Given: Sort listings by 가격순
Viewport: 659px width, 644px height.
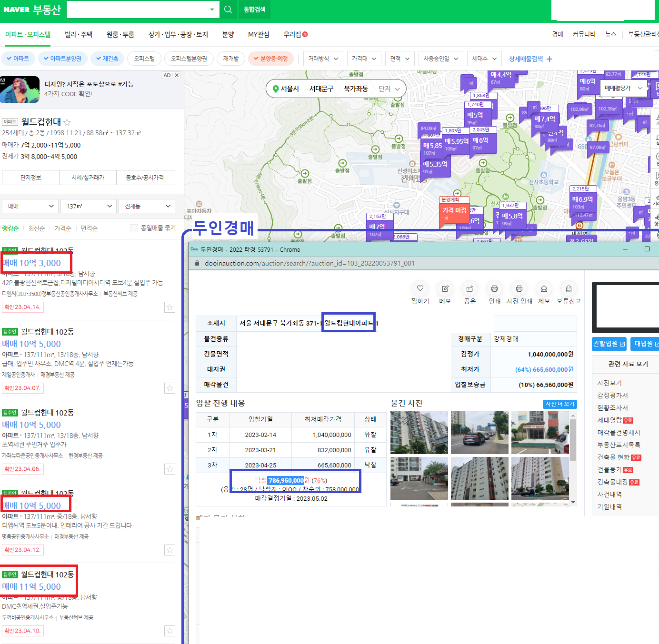Looking at the screenshot, I should 63,228.
